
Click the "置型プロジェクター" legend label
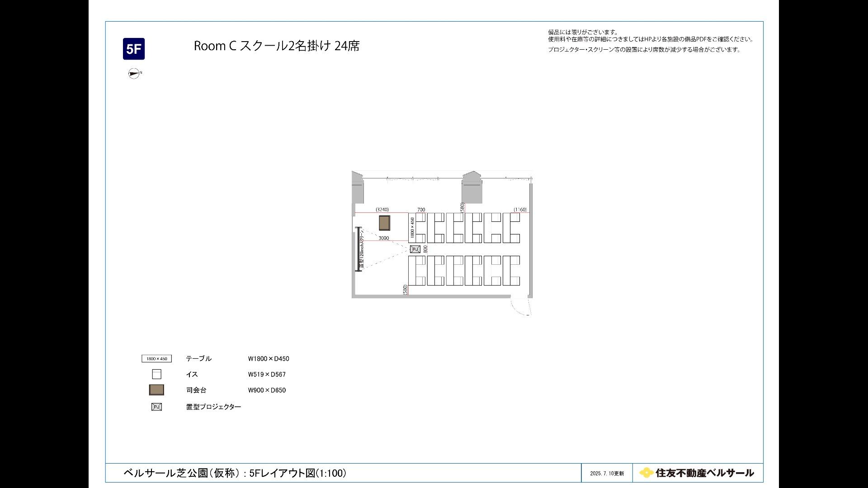coord(213,407)
